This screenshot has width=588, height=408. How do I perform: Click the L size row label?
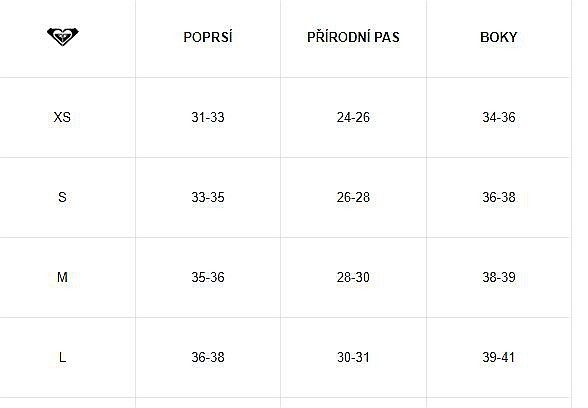(x=62, y=357)
